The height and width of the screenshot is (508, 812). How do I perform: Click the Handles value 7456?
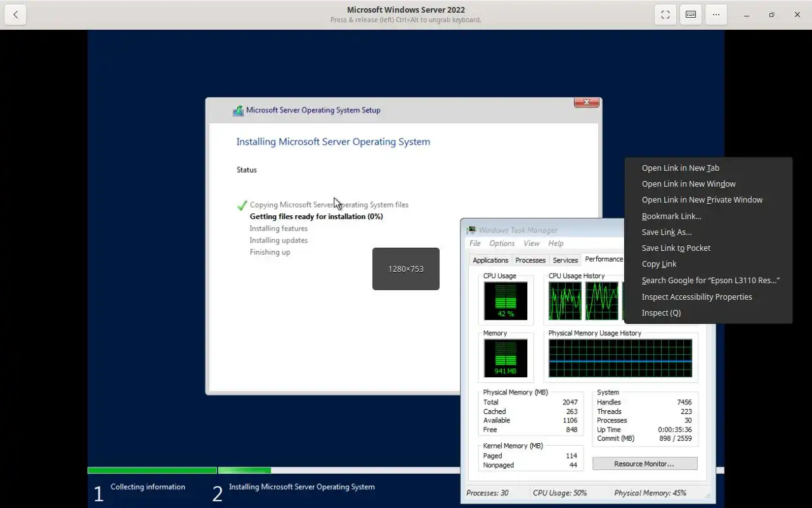684,402
